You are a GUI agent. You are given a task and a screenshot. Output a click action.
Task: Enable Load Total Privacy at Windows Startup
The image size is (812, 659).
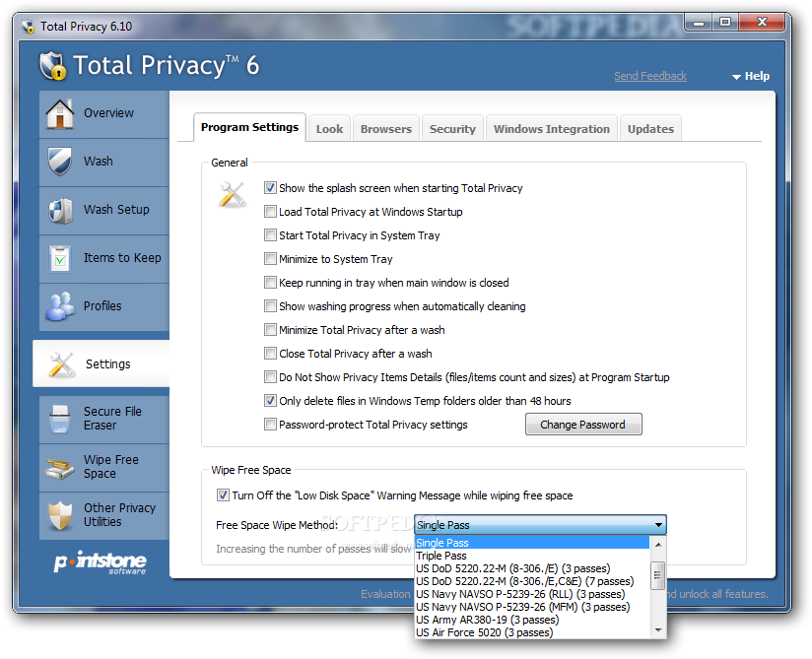pyautogui.click(x=270, y=212)
